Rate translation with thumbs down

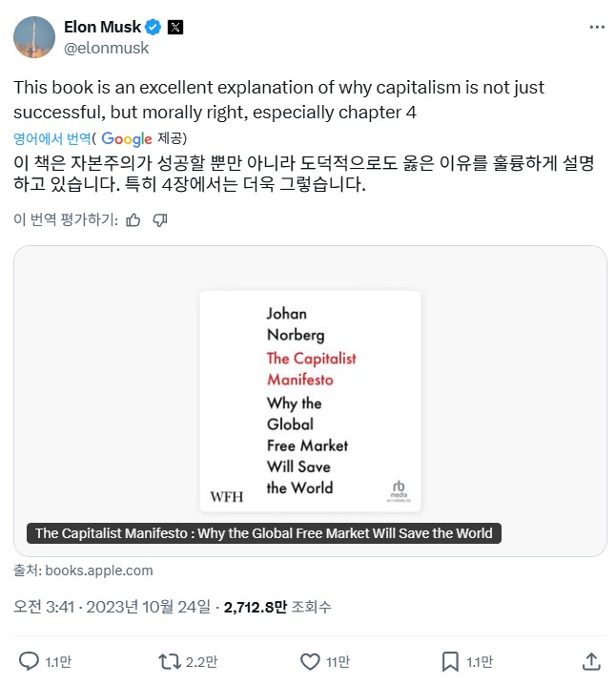point(160,219)
